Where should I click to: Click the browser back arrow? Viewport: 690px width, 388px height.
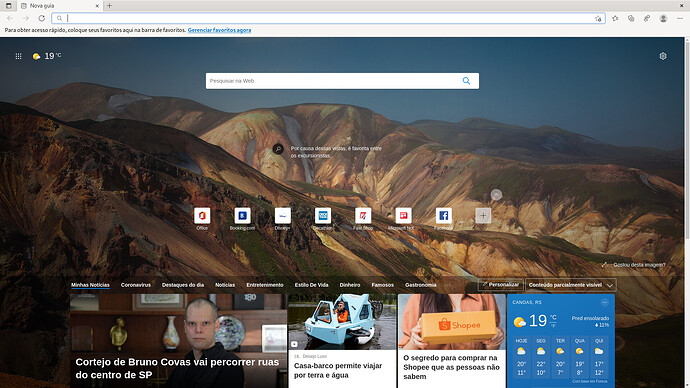(10, 18)
